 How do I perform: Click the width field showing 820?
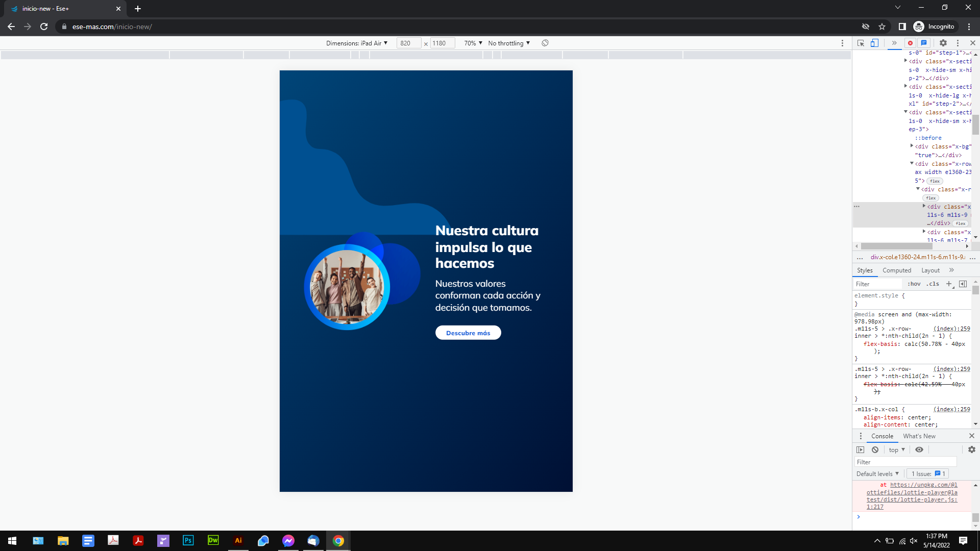(409, 43)
